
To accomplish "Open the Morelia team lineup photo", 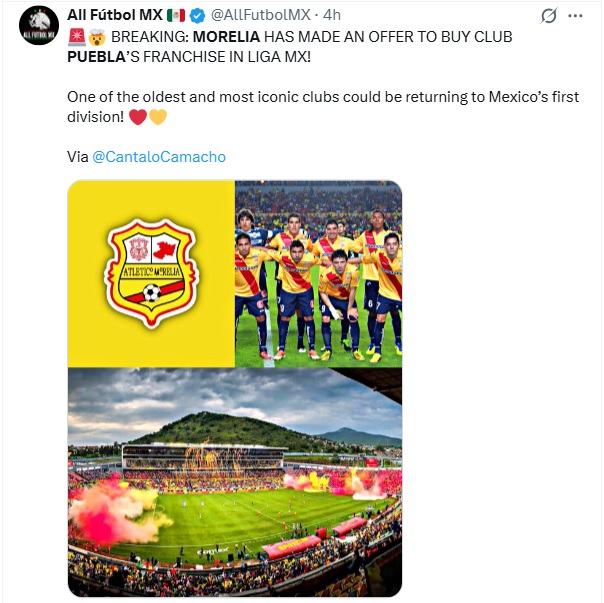I will [x=319, y=274].
